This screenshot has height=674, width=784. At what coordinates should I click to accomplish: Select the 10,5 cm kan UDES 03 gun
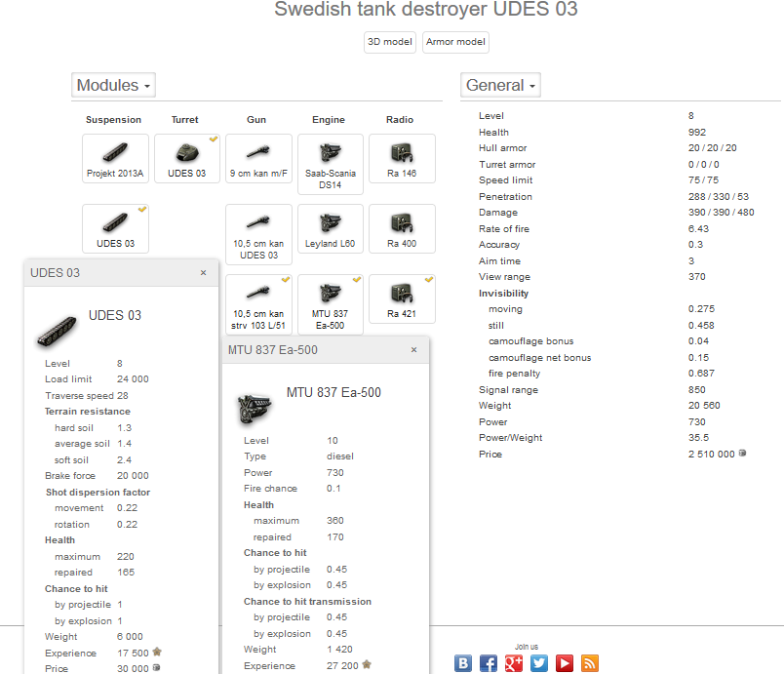[258, 234]
